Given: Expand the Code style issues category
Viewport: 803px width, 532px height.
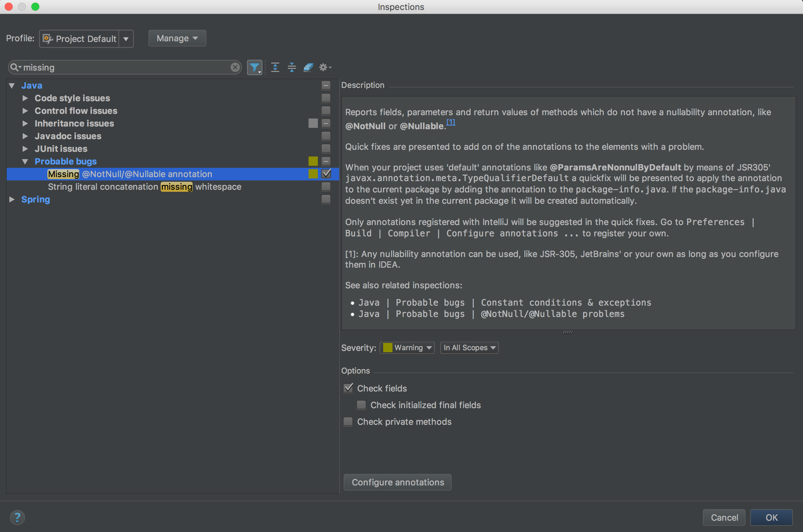Looking at the screenshot, I should pyautogui.click(x=24, y=98).
